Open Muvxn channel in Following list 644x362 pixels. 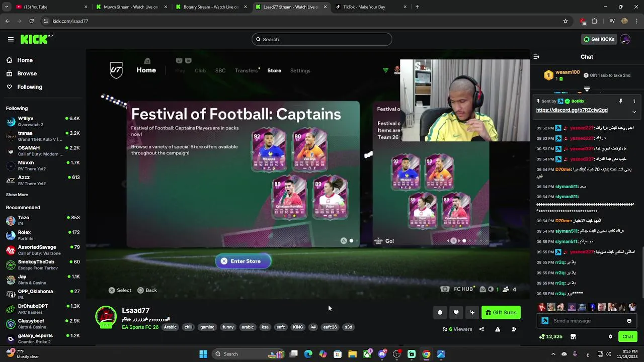43,165
